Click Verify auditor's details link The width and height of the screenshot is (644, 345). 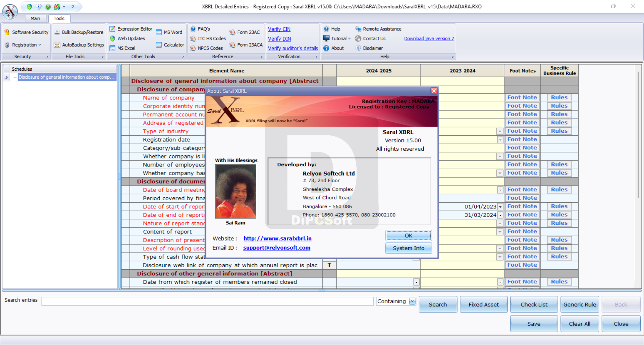click(292, 48)
